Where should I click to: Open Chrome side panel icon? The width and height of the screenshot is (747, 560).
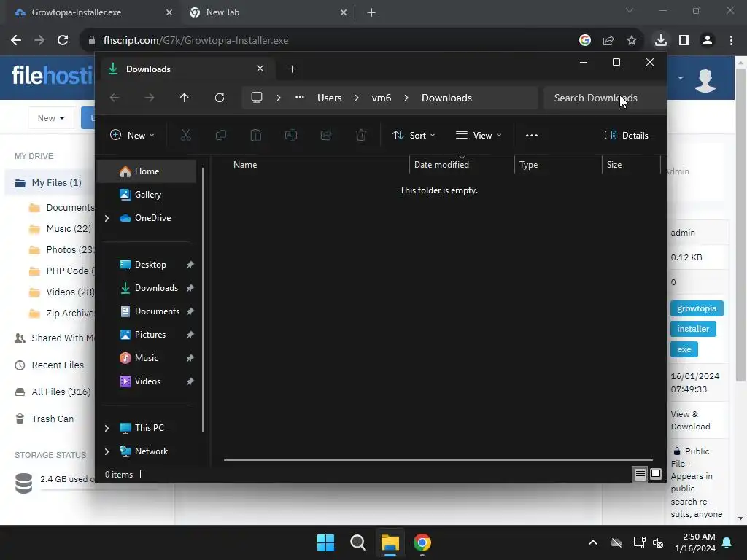coord(684,40)
